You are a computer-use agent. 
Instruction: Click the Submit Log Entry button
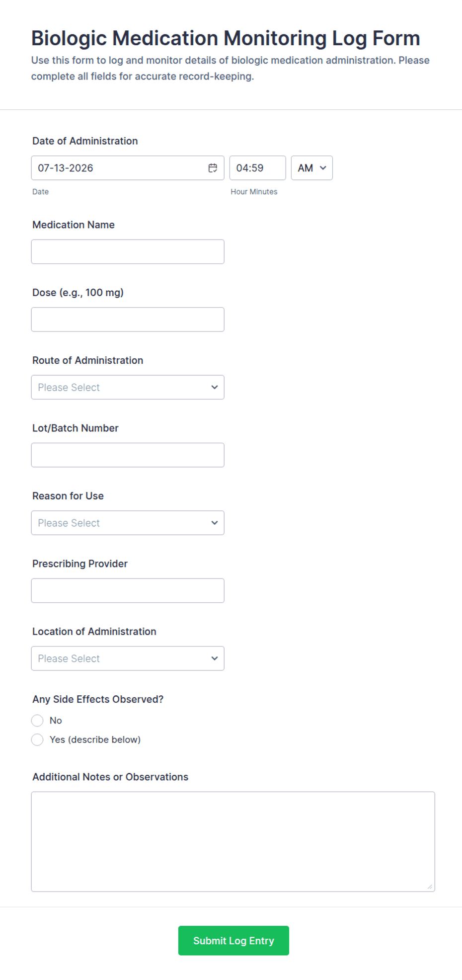[x=233, y=941]
